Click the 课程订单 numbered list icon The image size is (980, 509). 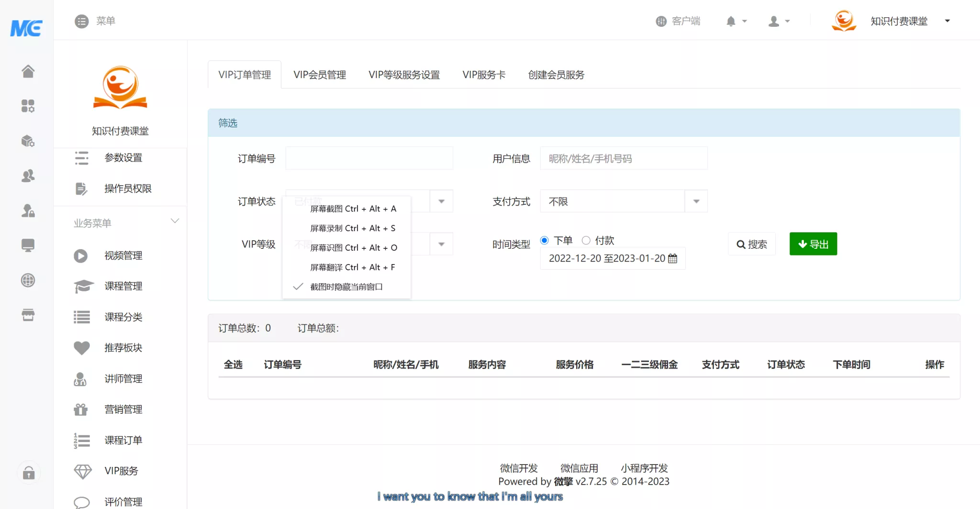pos(82,441)
